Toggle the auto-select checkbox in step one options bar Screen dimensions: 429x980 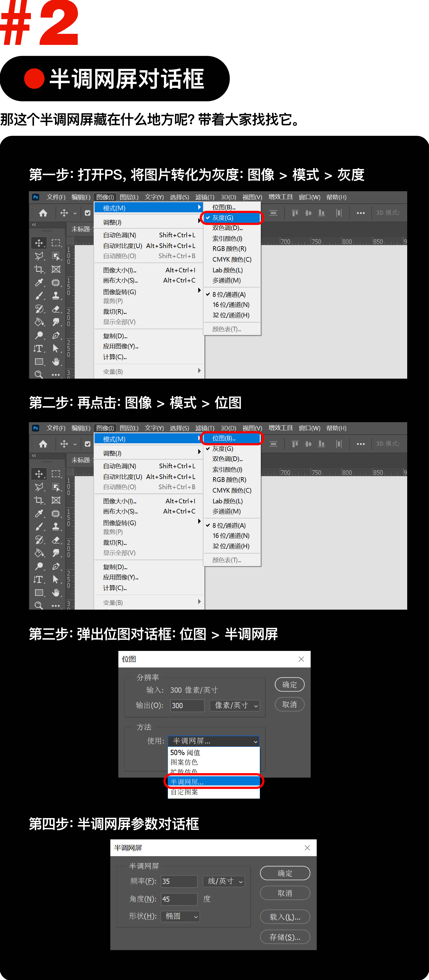(88, 213)
